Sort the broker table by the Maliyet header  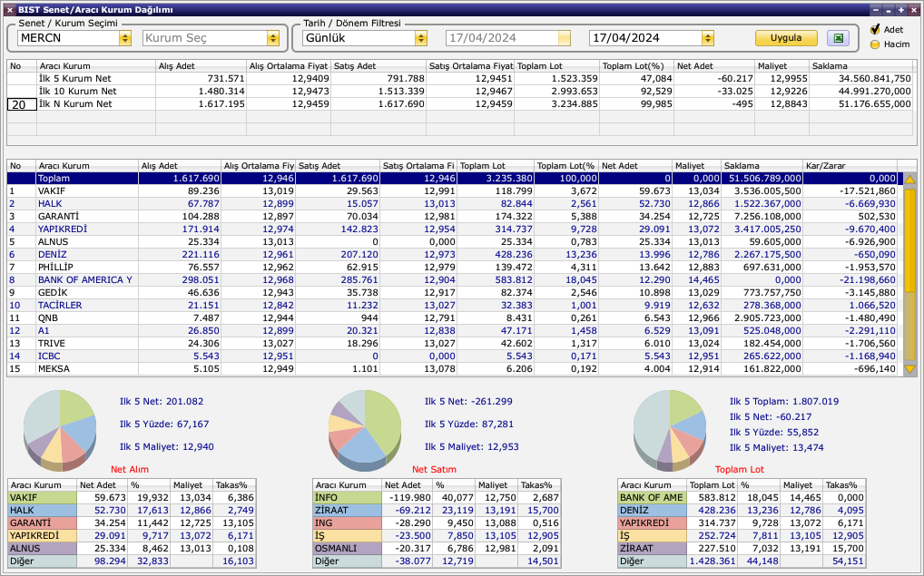[696, 165]
